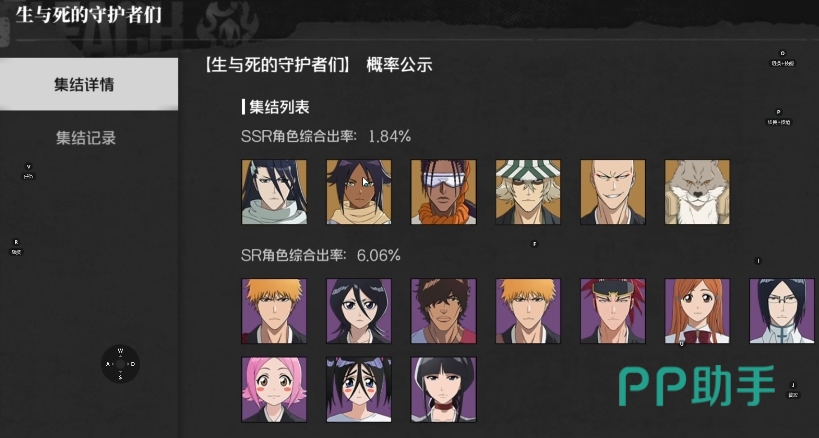This screenshot has width=819, height=438.
Task: Select Uryu portrait wearing glasses
Action: (x=782, y=311)
